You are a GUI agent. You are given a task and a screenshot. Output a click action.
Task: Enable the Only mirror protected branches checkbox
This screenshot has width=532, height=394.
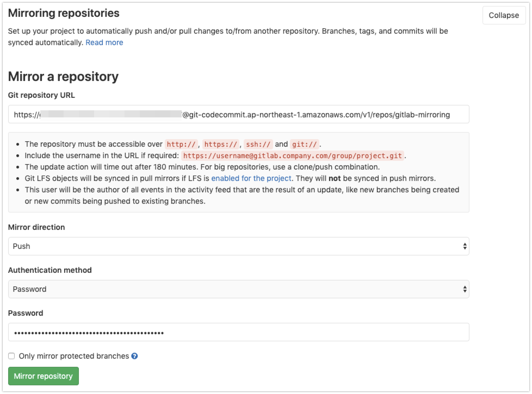11,356
